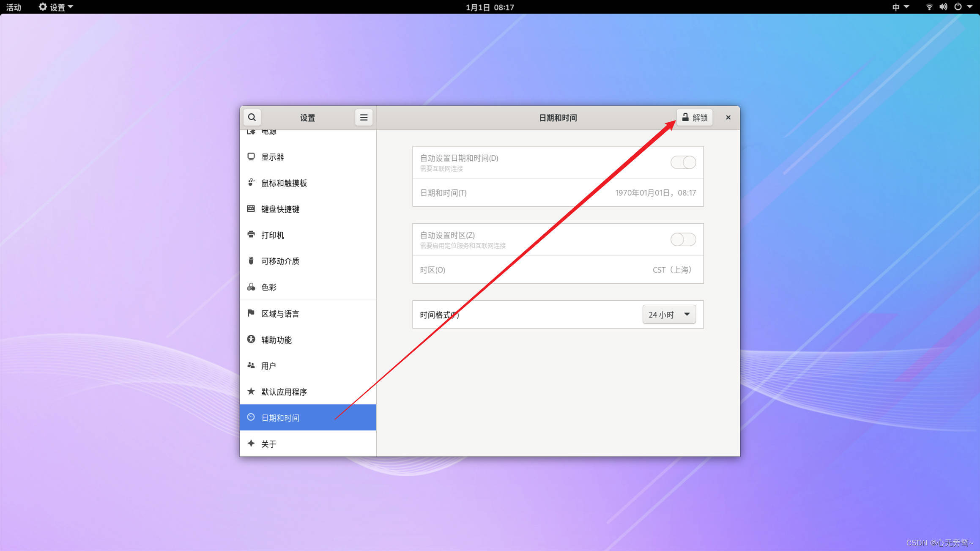Toggle automatic date and time switch
This screenshot has height=551, width=980.
tap(683, 162)
